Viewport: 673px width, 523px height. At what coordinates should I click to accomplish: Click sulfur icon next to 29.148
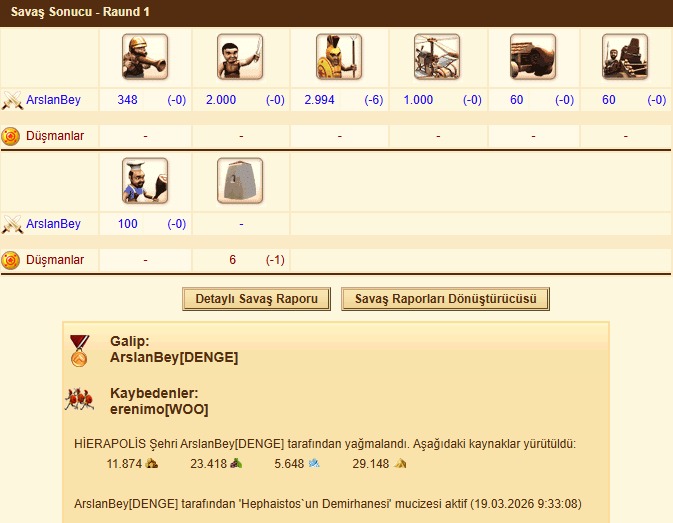tap(400, 463)
